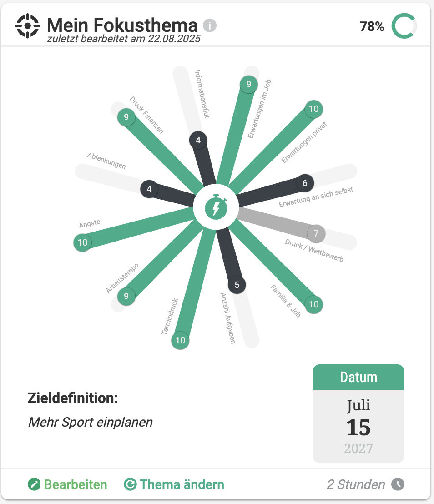Select the Ablenkungen slider knob showing 4
Screen dimensions: 434x504
coord(149,189)
